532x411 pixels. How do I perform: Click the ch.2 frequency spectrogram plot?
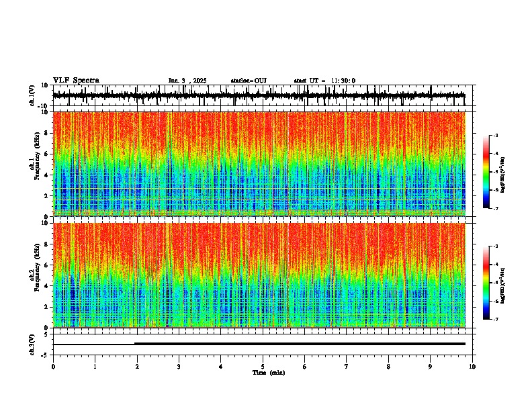pyautogui.click(x=259, y=275)
